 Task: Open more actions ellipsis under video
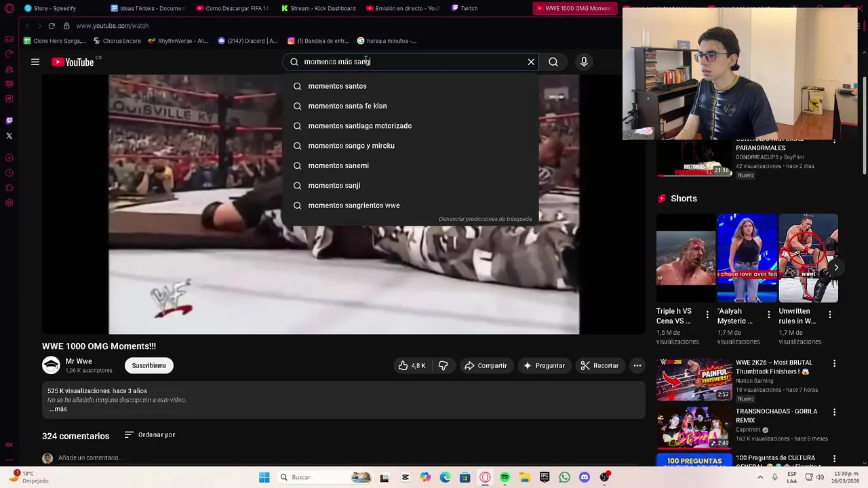point(637,365)
